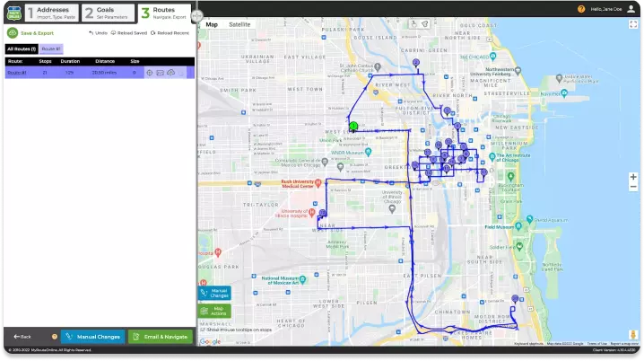The height and width of the screenshot is (361, 644).
Task: Click stop marker 2 near Cabrini-Green
Action: (x=416, y=63)
